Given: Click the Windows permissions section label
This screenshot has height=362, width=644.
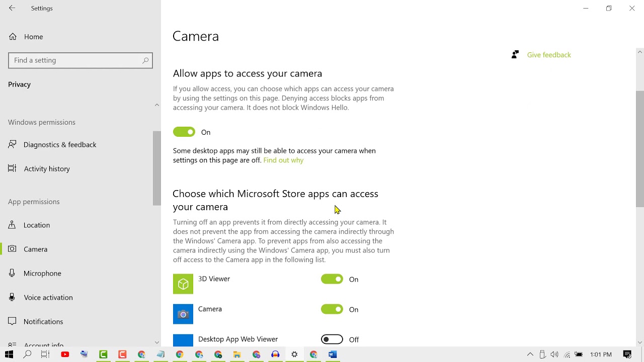Looking at the screenshot, I should [x=42, y=122].
